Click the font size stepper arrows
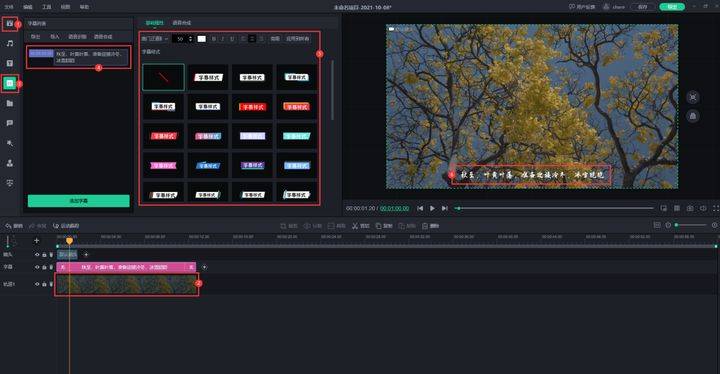Screen dimensions: 720x374 [191, 39]
